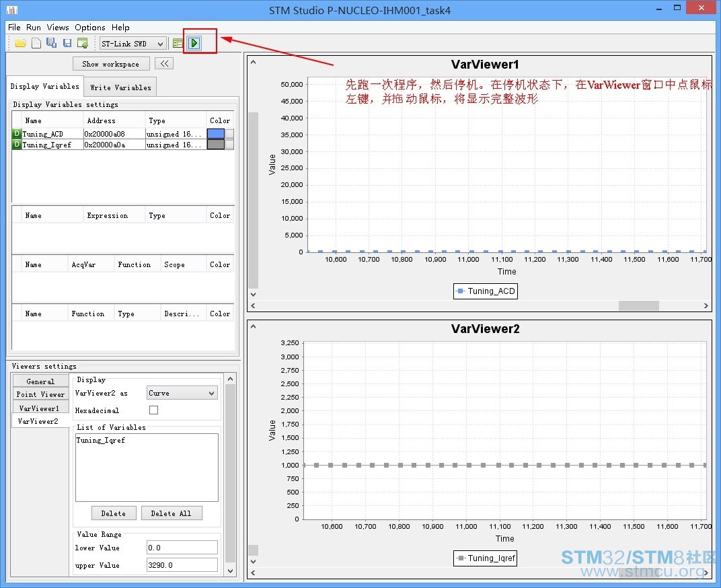Switch to the Write Variables tab

click(120, 87)
